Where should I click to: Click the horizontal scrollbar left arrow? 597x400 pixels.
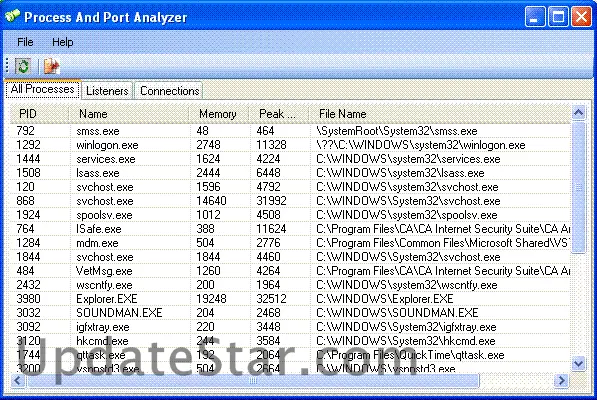tap(18, 380)
